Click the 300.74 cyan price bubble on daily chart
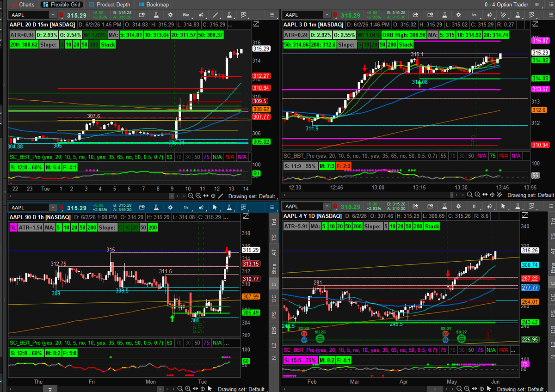This screenshot has width=555, height=392. 530,265
